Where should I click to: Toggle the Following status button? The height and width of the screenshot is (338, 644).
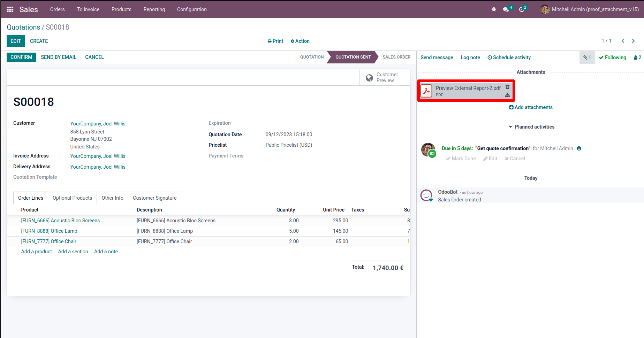pyautogui.click(x=613, y=57)
